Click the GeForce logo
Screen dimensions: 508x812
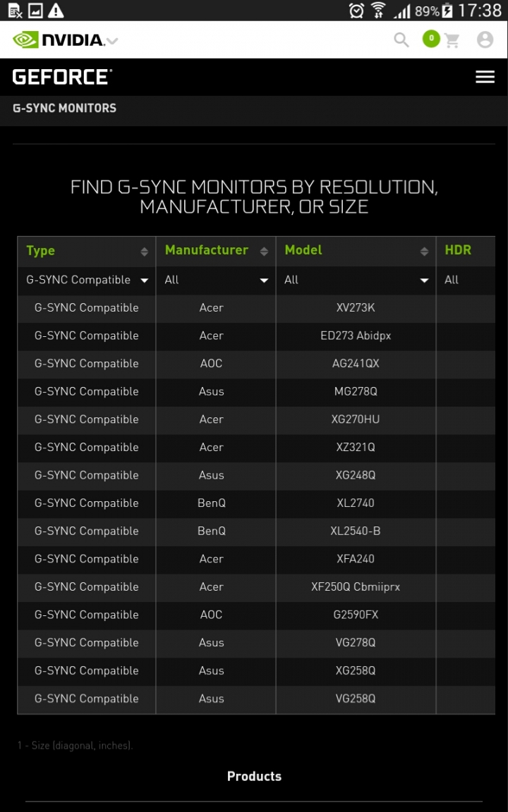[x=62, y=77]
